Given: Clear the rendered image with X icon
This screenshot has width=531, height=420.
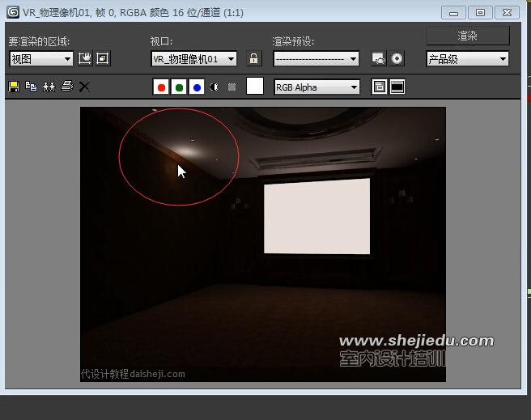Looking at the screenshot, I should click(x=84, y=87).
